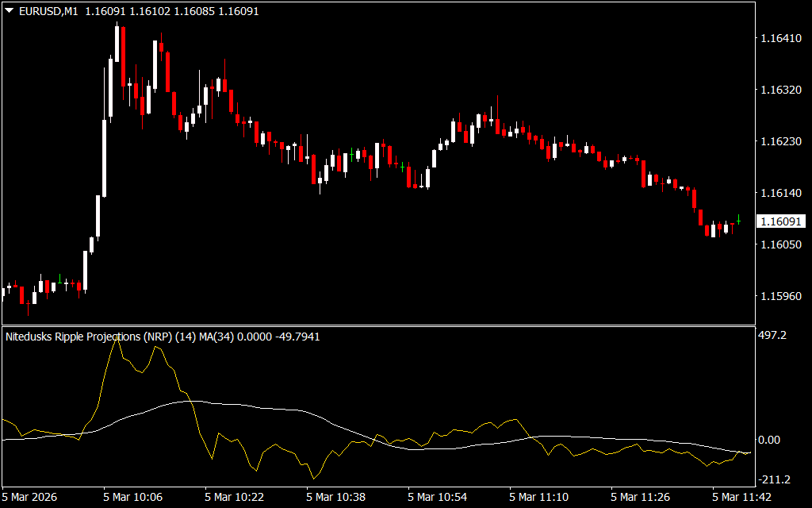812x508 pixels.
Task: Click the 1.16230 price scale mark
Action: pos(780,141)
